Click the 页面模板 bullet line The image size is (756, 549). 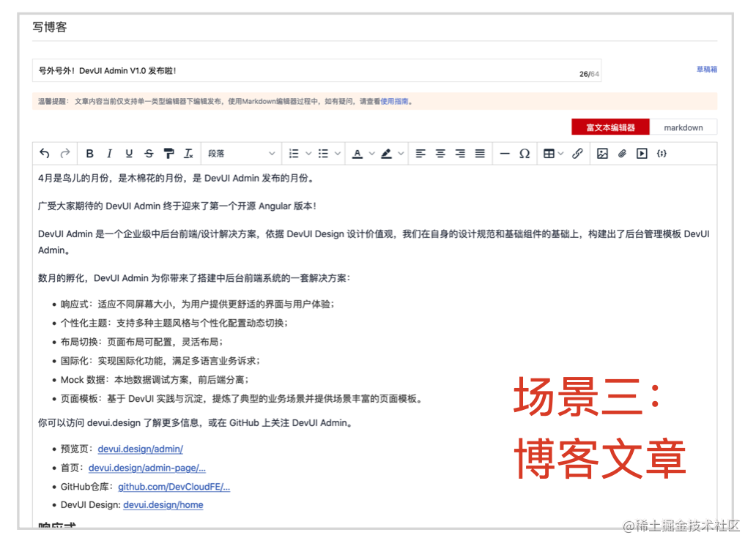tap(242, 399)
